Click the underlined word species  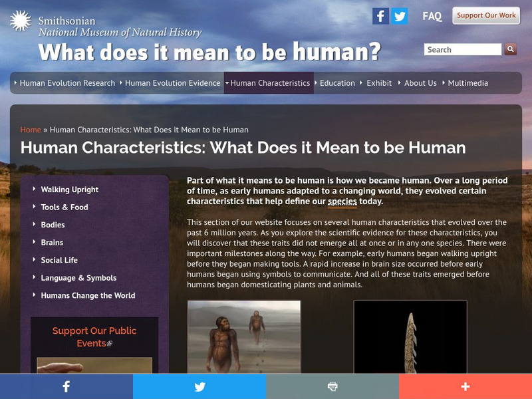[x=342, y=201]
